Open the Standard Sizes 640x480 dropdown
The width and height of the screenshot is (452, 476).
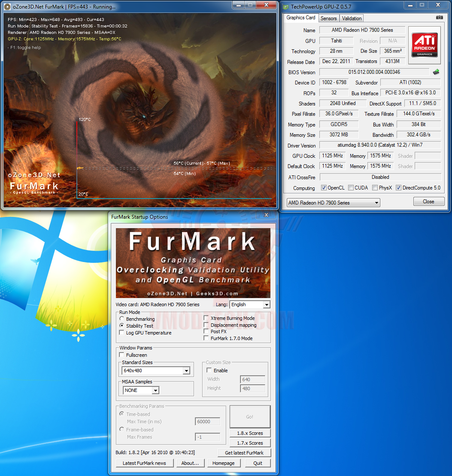pyautogui.click(x=156, y=371)
